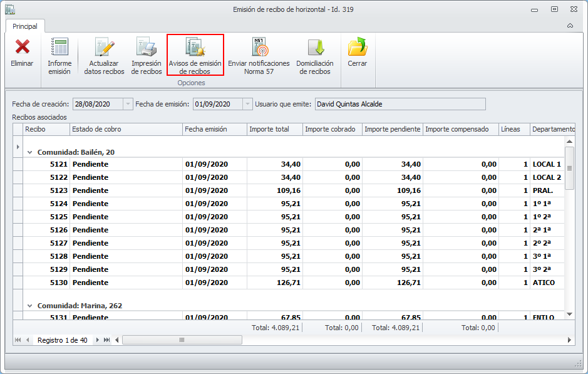Go to next record in navigator
588x374 pixels.
click(x=97, y=340)
